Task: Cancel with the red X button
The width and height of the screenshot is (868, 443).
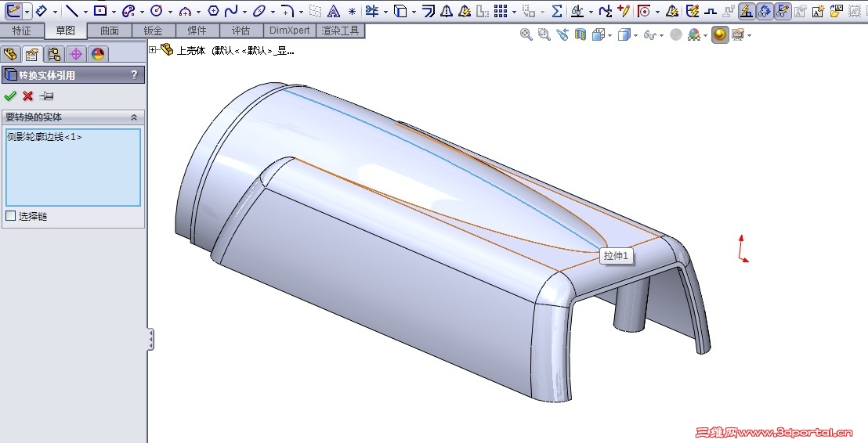Action: click(x=27, y=96)
